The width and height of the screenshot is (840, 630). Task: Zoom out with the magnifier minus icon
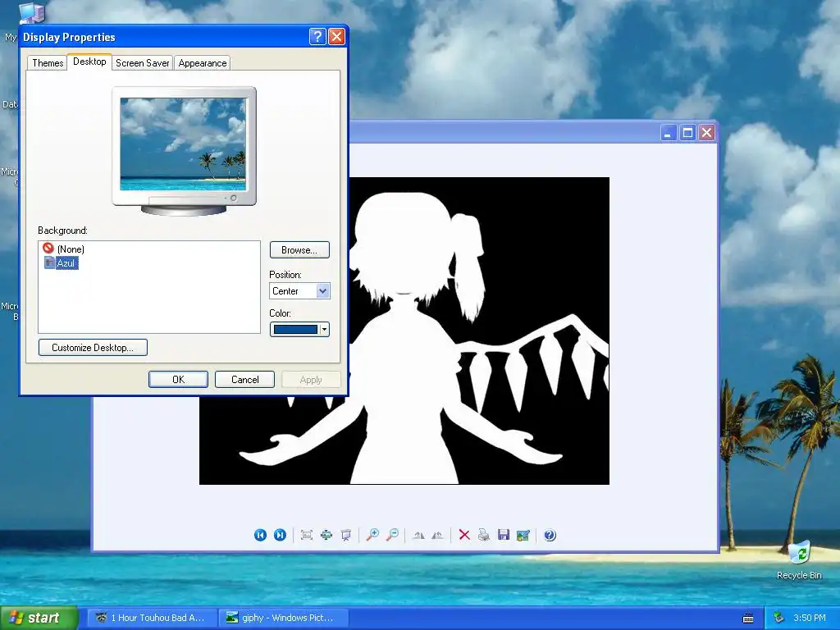(x=392, y=535)
